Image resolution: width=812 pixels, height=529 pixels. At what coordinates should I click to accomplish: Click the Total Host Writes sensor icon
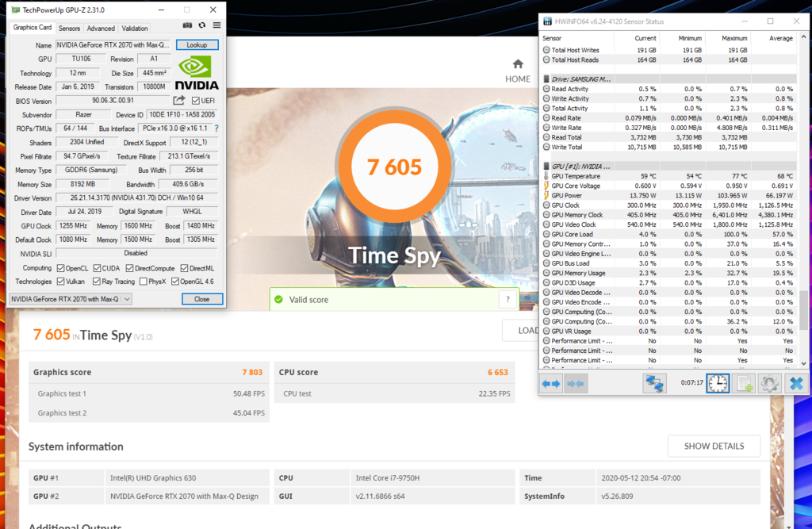(x=546, y=50)
